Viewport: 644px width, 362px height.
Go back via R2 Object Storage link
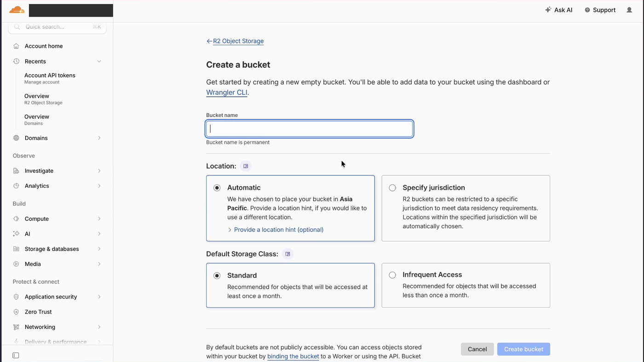pos(238,41)
